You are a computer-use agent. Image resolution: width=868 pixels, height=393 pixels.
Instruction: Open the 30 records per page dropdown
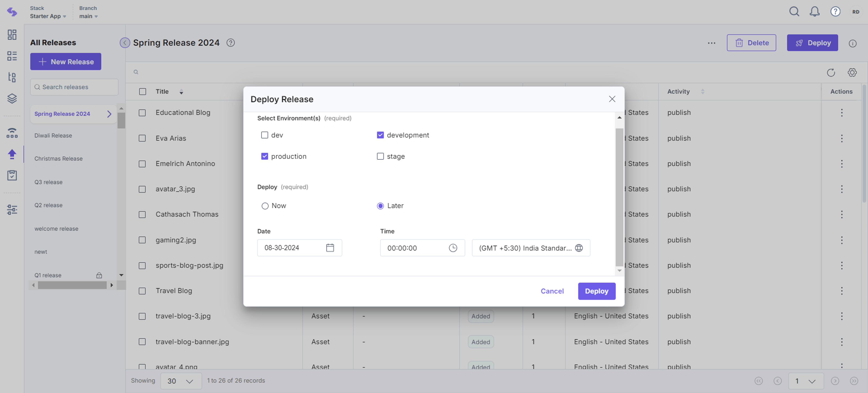click(x=181, y=381)
